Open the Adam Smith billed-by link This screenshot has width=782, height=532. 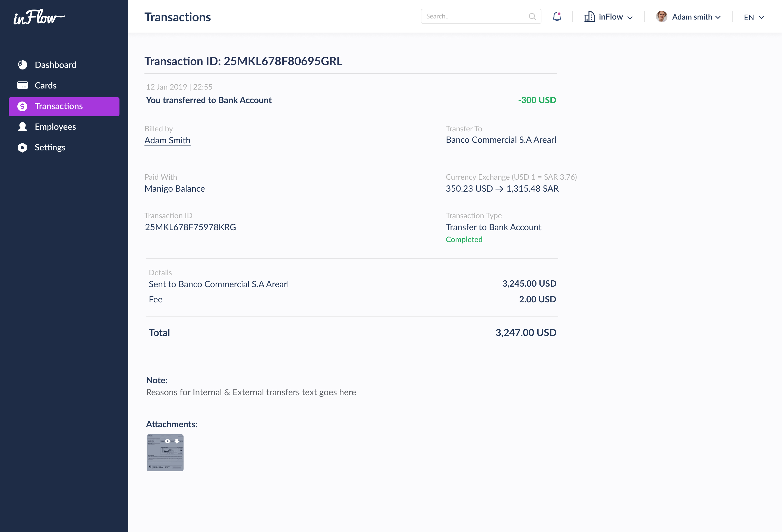click(167, 140)
